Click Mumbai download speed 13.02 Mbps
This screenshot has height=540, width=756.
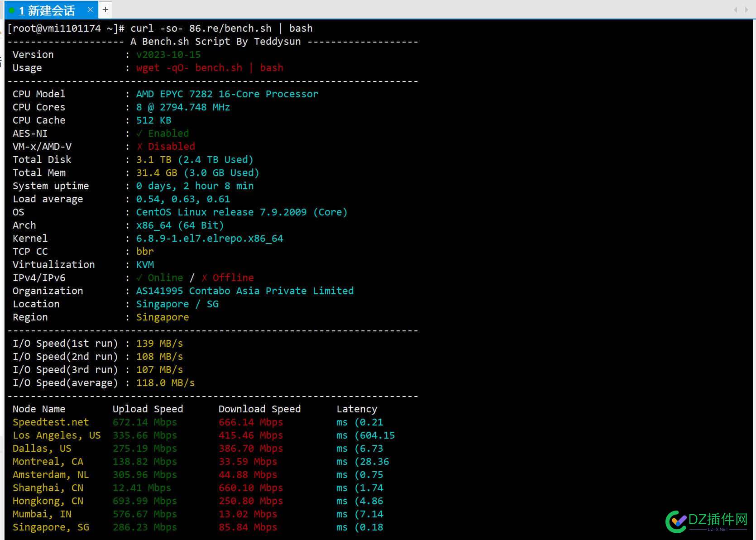point(248,514)
